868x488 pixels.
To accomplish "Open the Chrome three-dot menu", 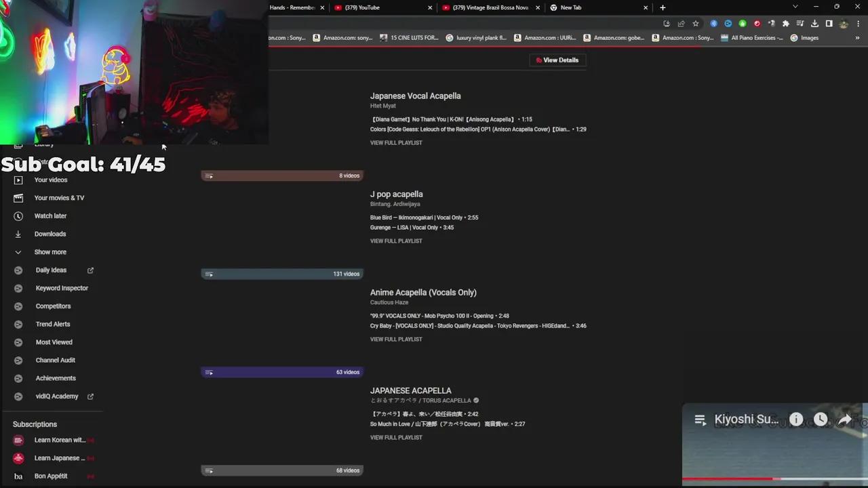I will pos(858,24).
